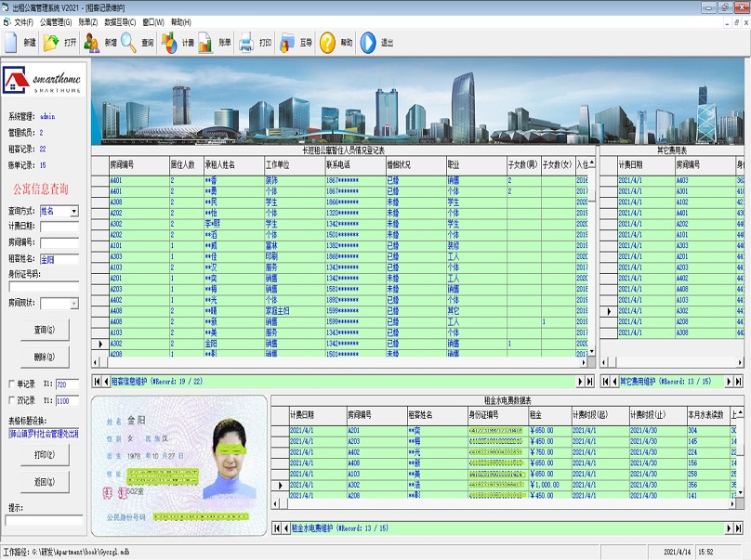The image size is (751, 560).
Task: Open the 账单(Z) menu
Action: click(x=88, y=22)
